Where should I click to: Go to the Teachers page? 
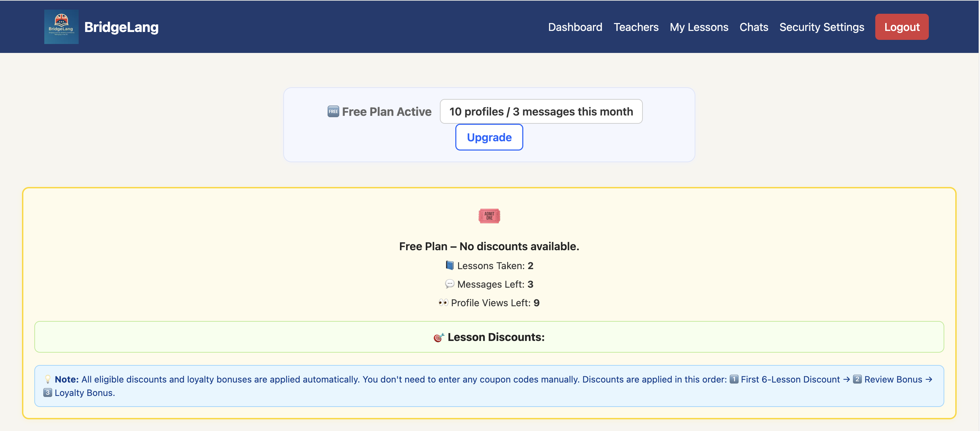click(636, 27)
